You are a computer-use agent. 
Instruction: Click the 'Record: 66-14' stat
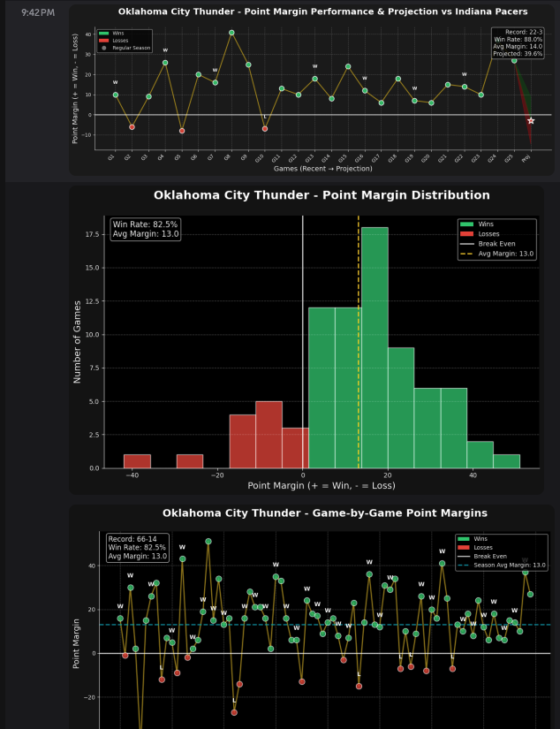click(x=132, y=539)
